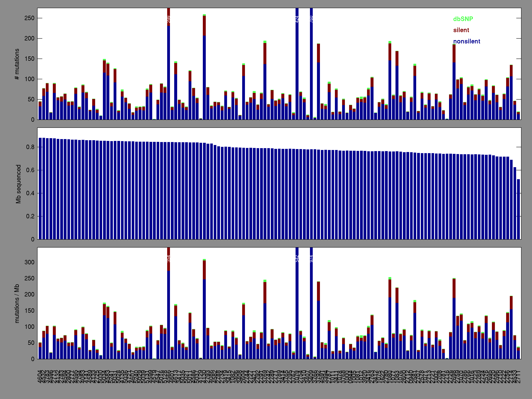Click the 424 annotation on top chart bar
Viewport: 532px width, 399px height.
tap(297, 19)
